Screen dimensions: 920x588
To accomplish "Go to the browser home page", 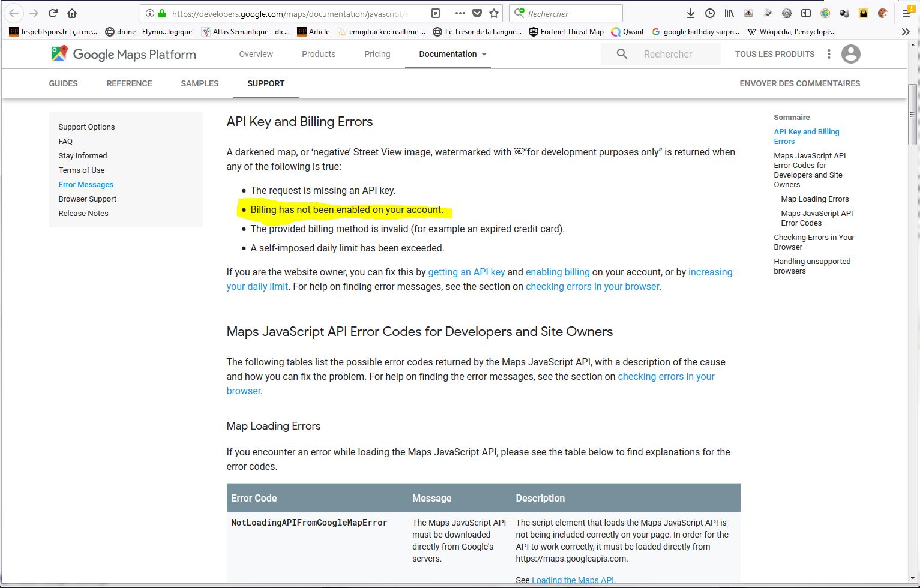I will click(x=72, y=13).
